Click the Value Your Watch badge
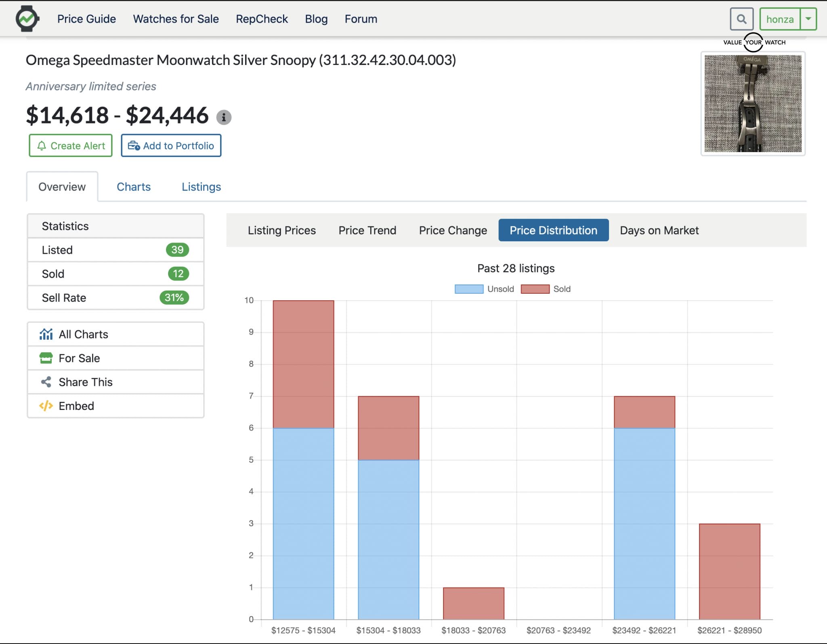Viewport: 827px width, 644px height. [x=754, y=42]
